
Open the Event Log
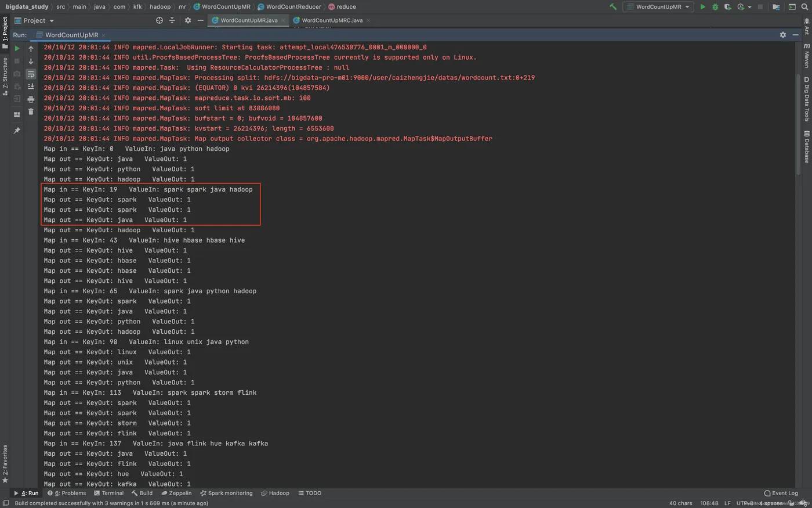[781, 493]
